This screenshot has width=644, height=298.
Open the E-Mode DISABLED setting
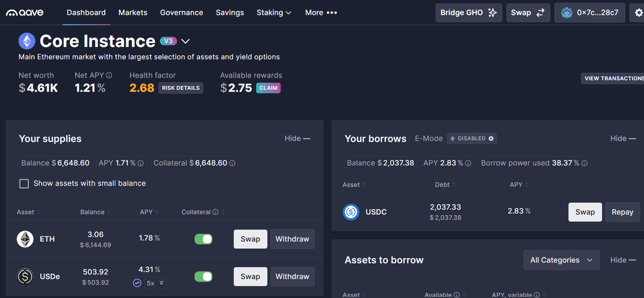[x=472, y=138]
